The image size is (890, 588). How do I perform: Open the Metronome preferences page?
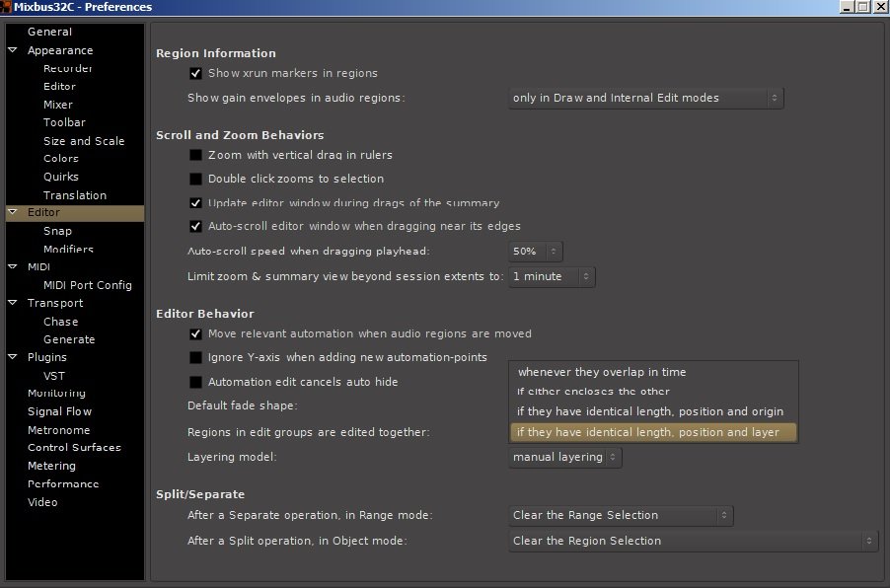[x=58, y=430]
